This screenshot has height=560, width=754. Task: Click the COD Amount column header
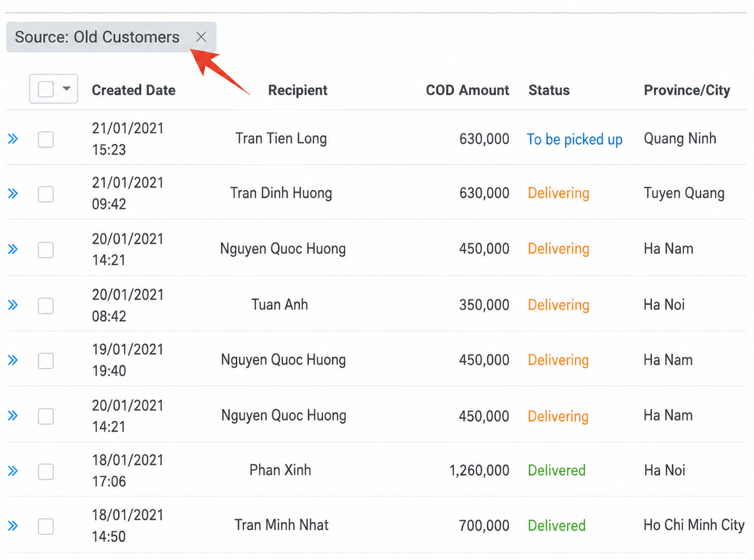pyautogui.click(x=467, y=90)
